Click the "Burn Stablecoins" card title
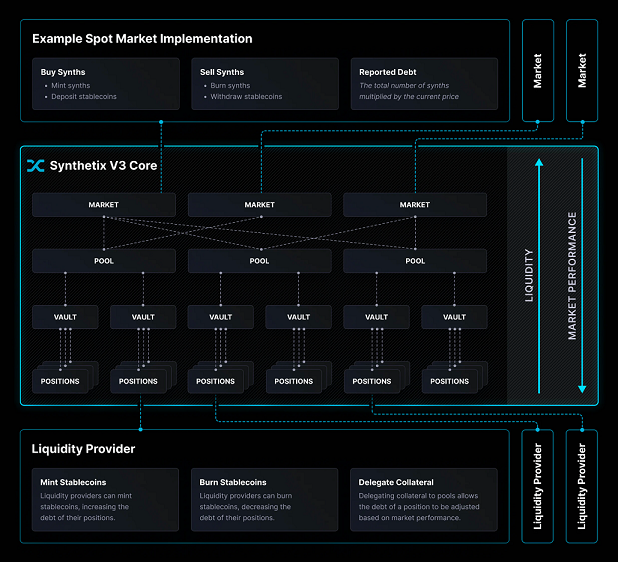 (x=233, y=482)
